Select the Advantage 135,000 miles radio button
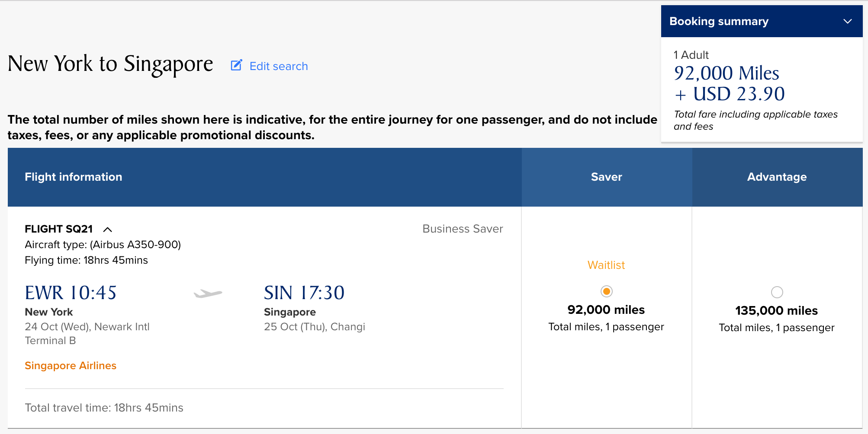 pos(777,292)
